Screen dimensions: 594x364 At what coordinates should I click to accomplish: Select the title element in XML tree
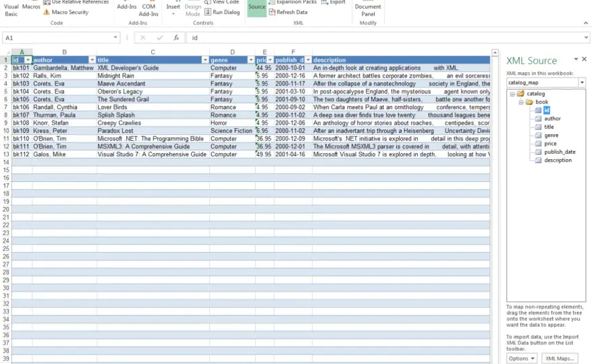click(x=549, y=127)
